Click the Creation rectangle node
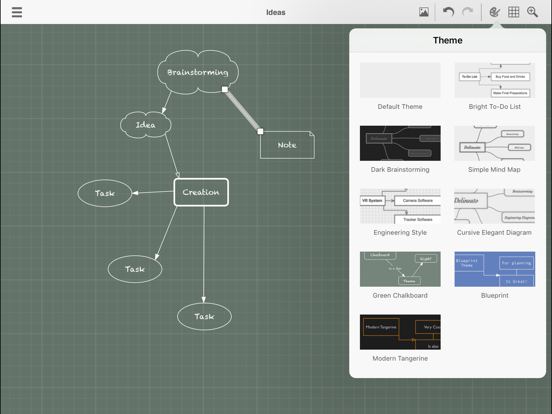The height and width of the screenshot is (414, 552). 201,192
